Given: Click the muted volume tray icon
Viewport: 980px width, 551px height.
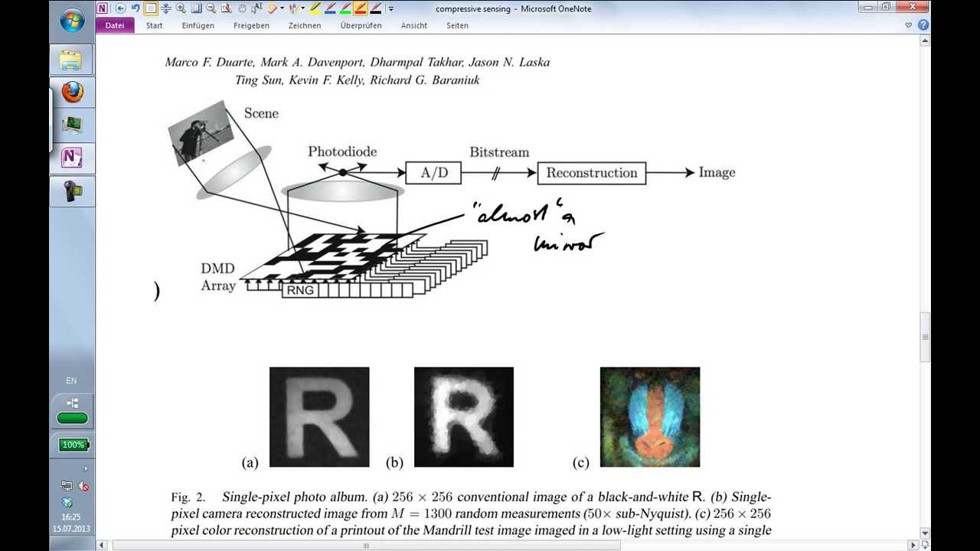Looking at the screenshot, I should click(x=83, y=486).
